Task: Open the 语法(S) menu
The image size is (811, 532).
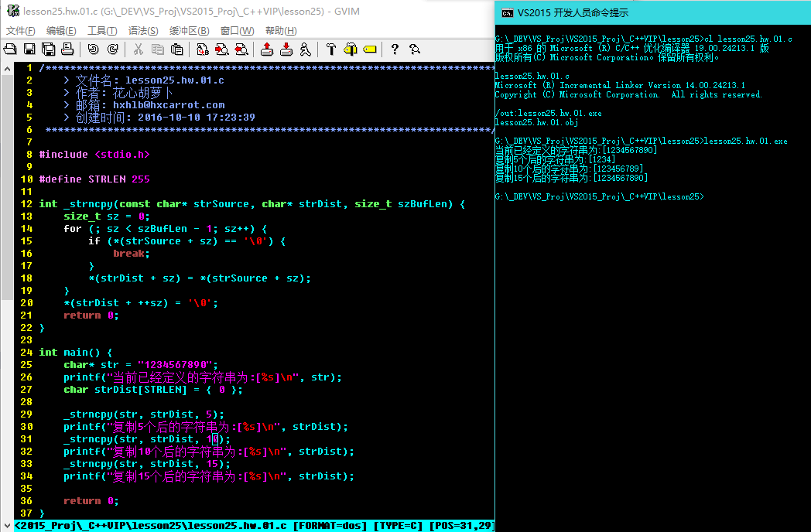Action: (x=142, y=31)
